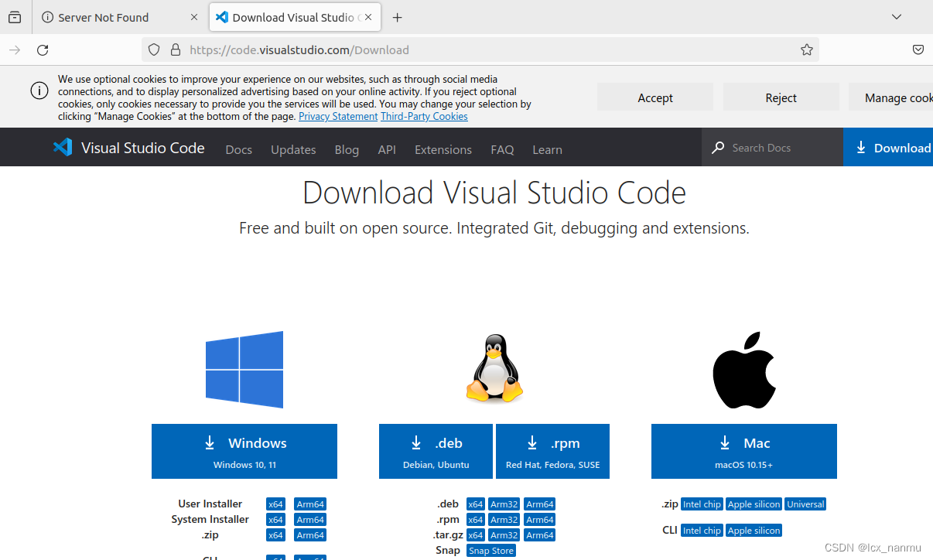The image size is (933, 560).
Task: Click the Windows logo image
Action: tap(244, 370)
